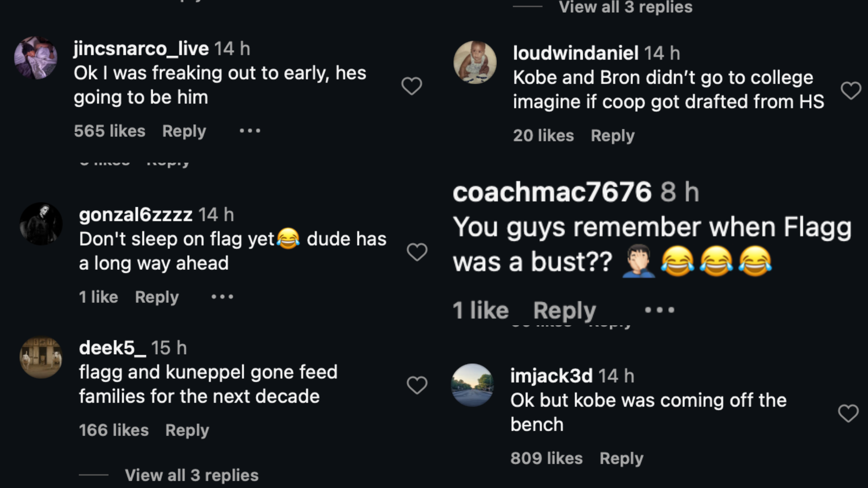Expand the 3 replies above loudwindaniel's comment
Screen dimensions: 868x488
pyautogui.click(x=625, y=7)
